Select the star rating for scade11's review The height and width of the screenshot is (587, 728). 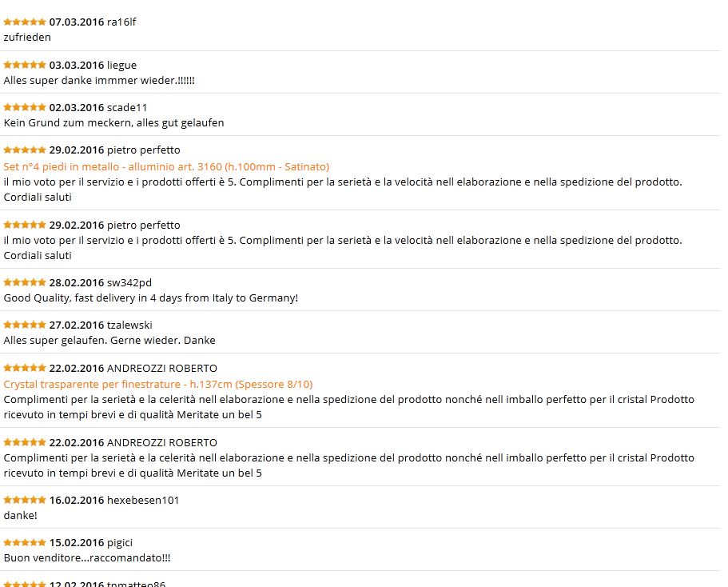tap(25, 108)
